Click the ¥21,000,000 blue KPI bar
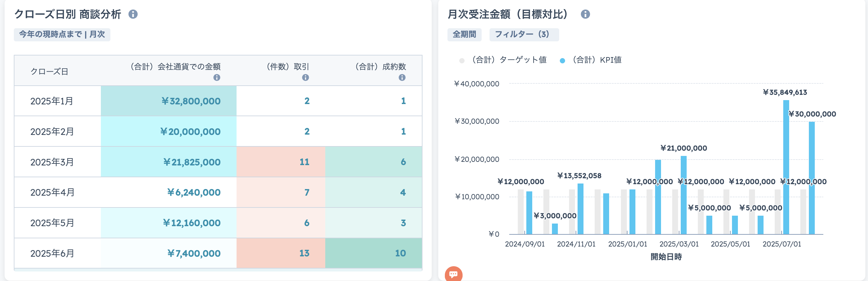Viewport: 868px width, 281px height. (683, 195)
